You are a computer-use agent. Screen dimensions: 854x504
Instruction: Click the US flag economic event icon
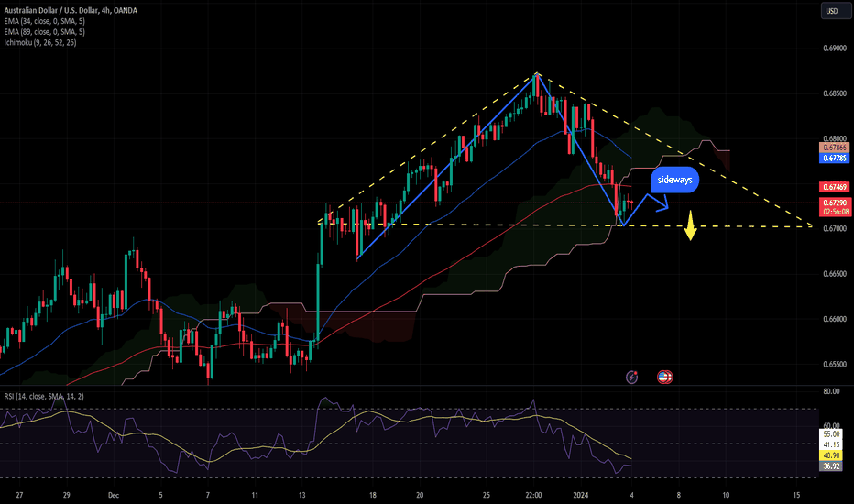click(x=664, y=377)
